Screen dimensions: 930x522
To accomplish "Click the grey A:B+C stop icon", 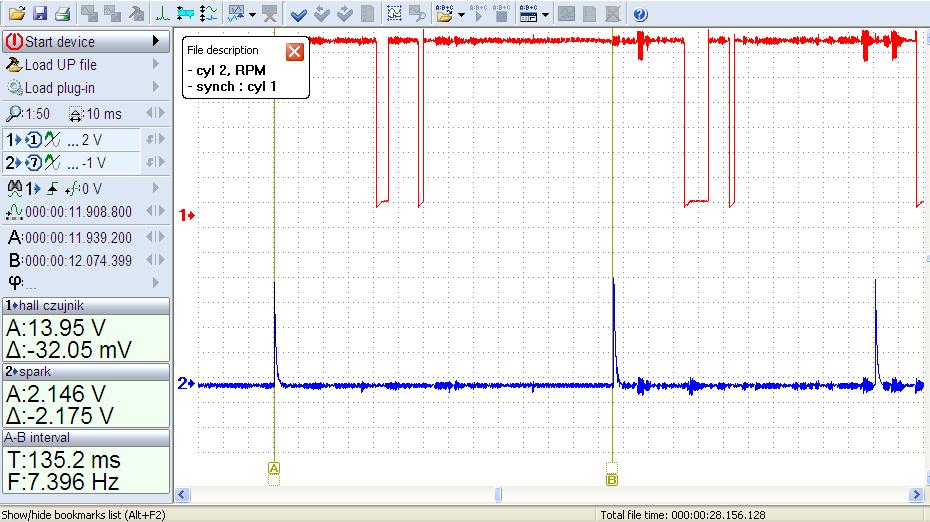I will (x=501, y=13).
